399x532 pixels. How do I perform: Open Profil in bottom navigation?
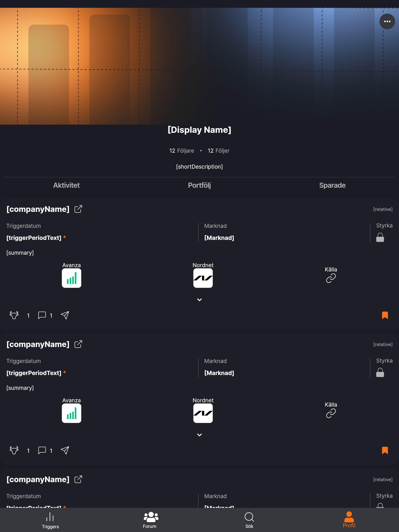point(349,520)
